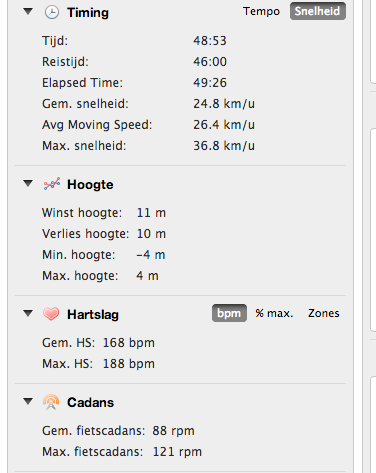376x473 pixels.
Task: Click the Winst hoogte 11 m value
Action: [x=151, y=213]
